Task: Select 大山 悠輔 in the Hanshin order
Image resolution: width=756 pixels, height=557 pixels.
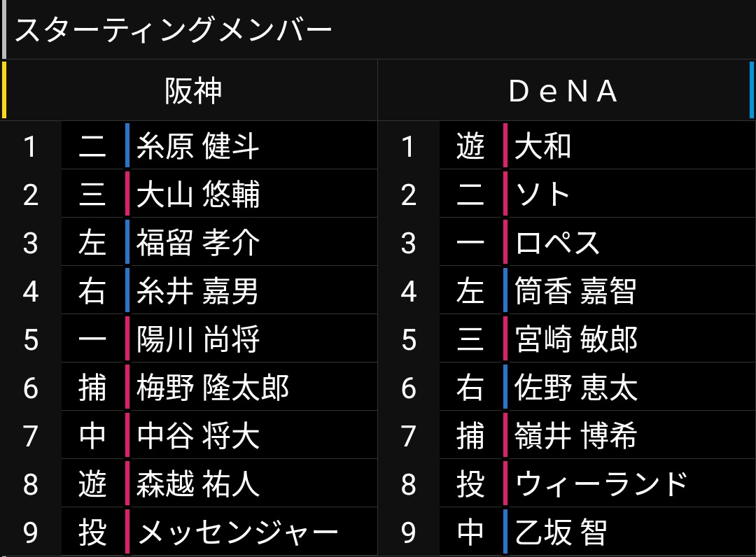Action: coord(198,195)
